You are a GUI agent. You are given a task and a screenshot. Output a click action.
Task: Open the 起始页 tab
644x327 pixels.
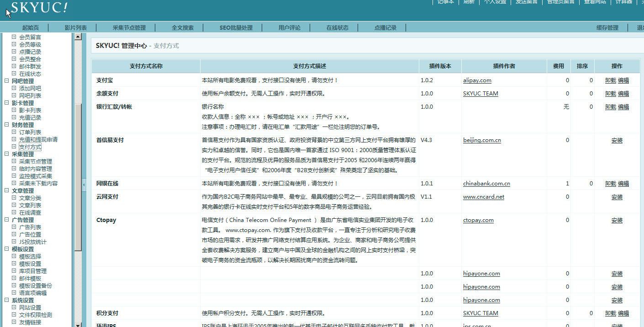(31, 28)
